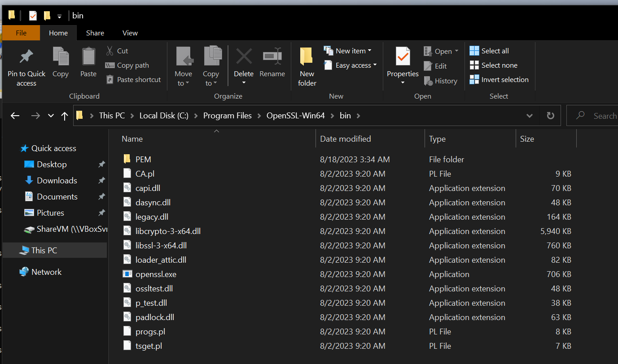Screen dimensions: 618x364
Task: Click the Forward navigation arrow
Action: point(35,116)
